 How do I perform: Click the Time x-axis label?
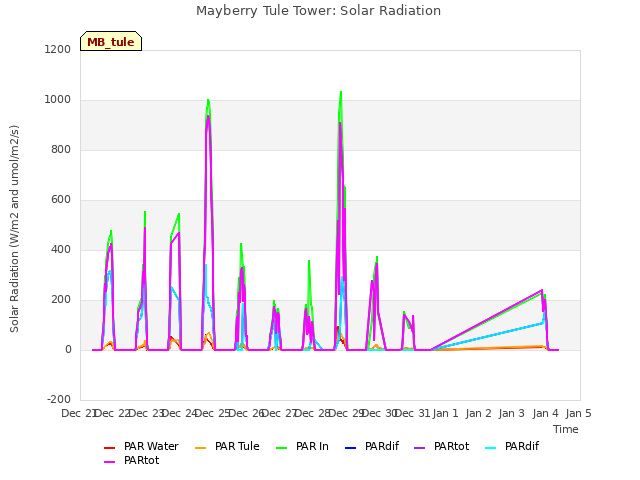pos(566,429)
